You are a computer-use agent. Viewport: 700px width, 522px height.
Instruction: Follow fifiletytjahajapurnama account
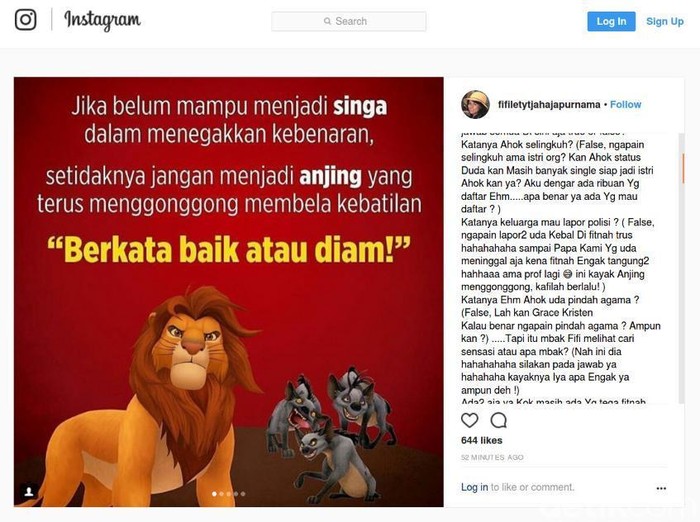pos(625,104)
